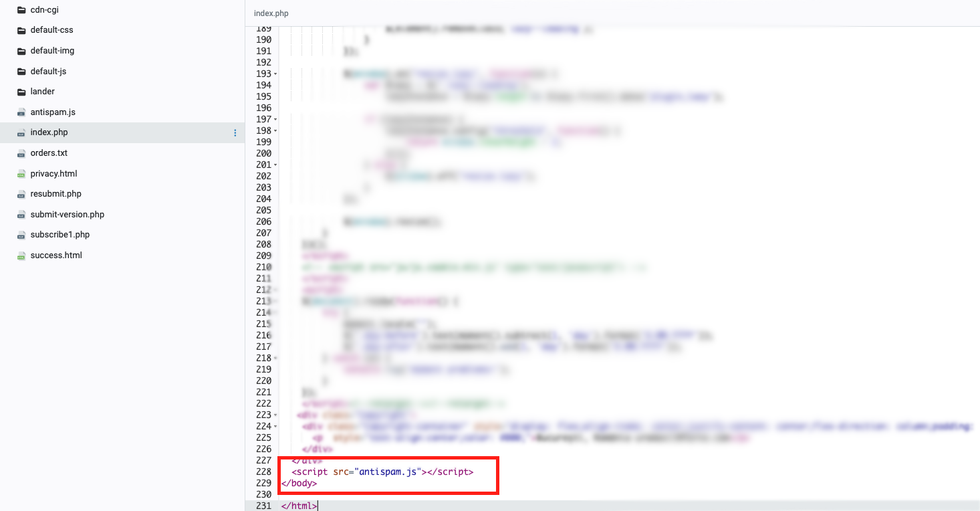Click the antispam.js file icon
980x511 pixels.
pyautogui.click(x=21, y=112)
